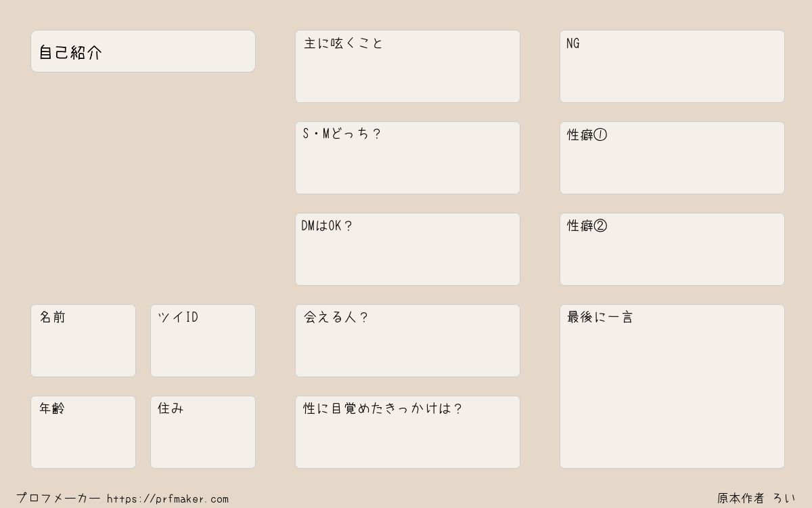The width and height of the screenshot is (812, 508).
Task: Click the プロフメーカー footer text
Action: (x=58, y=499)
